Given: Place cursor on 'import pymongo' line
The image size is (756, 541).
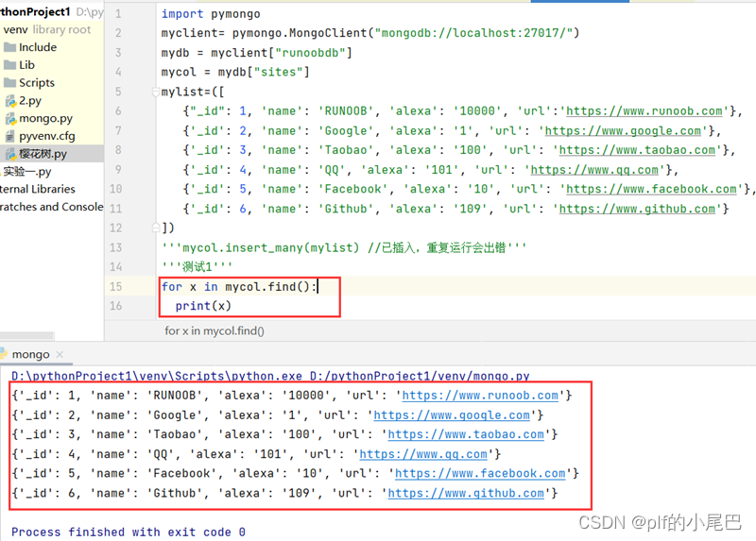Looking at the screenshot, I should tap(211, 14).
